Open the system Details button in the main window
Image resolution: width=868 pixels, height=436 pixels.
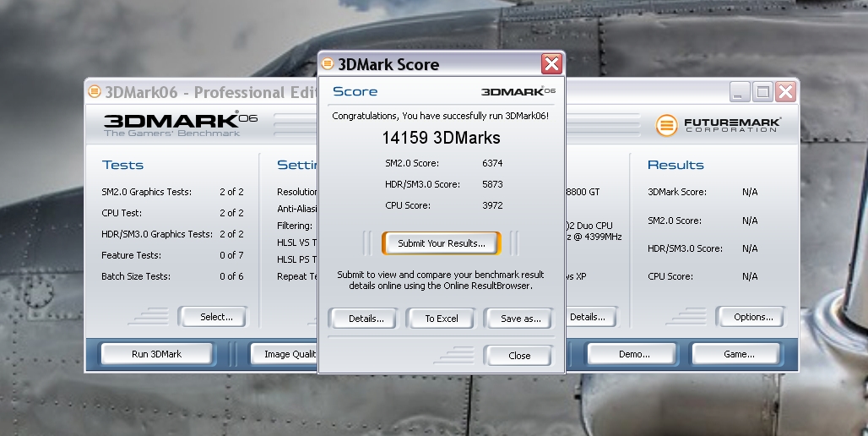click(590, 317)
